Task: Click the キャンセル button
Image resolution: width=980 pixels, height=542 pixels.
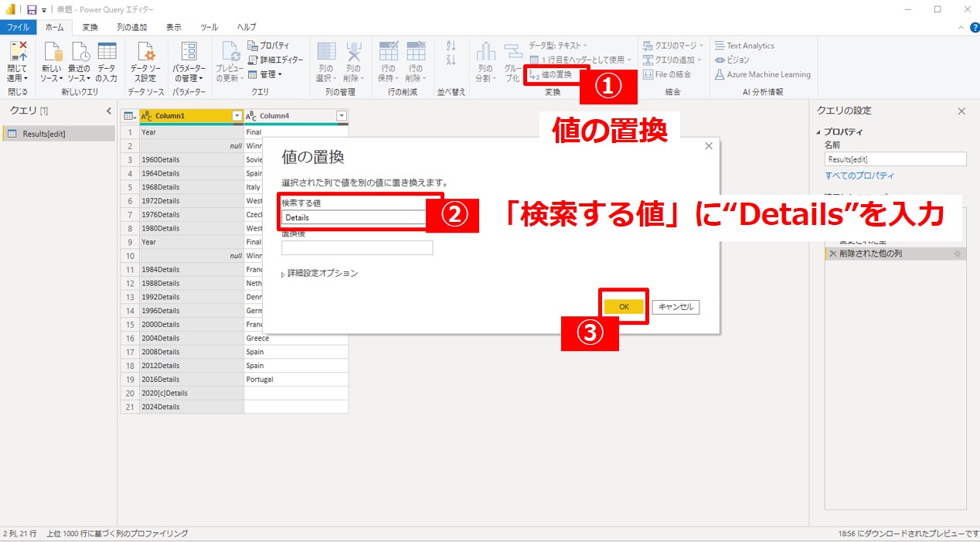Action: [675, 307]
